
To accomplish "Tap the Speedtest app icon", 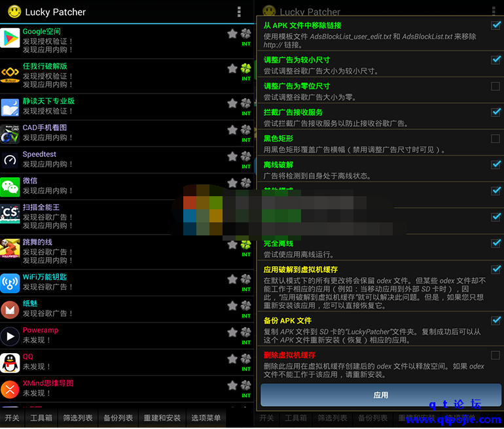I will coord(10,160).
